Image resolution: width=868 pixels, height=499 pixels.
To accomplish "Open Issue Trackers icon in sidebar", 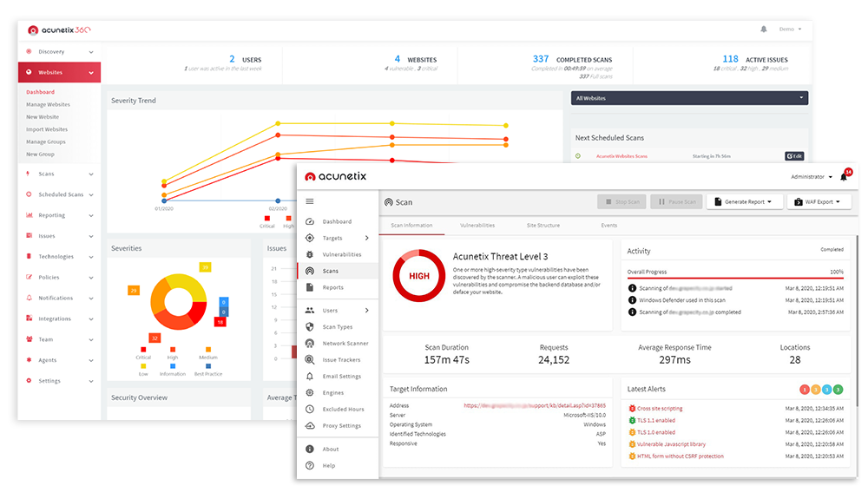I will click(310, 359).
